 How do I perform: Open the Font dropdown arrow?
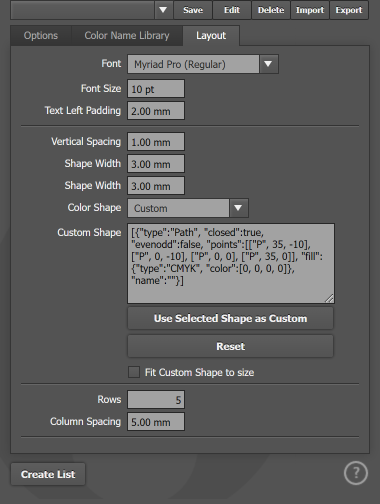click(x=268, y=64)
